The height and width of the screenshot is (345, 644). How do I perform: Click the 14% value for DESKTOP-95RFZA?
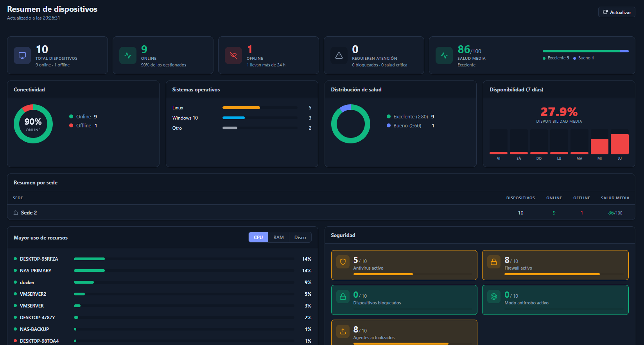pyautogui.click(x=307, y=259)
